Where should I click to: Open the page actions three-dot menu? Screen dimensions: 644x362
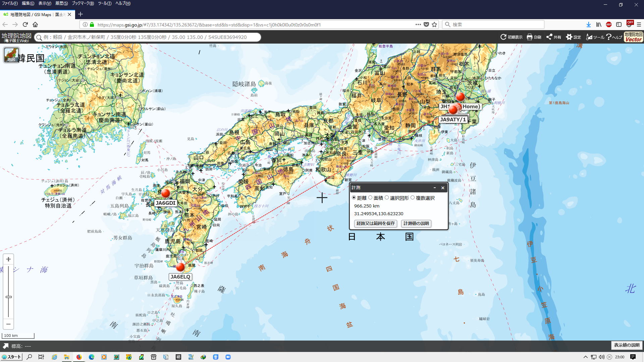point(418,24)
